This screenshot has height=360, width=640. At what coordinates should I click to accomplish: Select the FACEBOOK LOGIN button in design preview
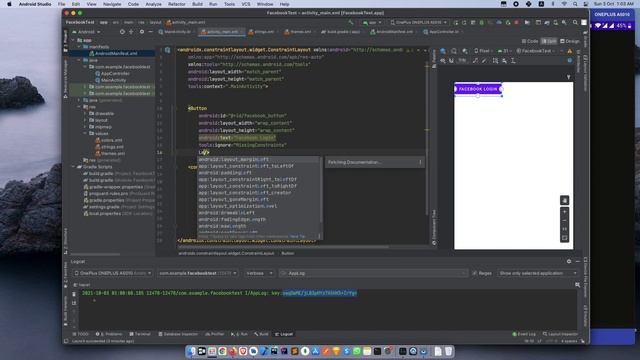478,89
